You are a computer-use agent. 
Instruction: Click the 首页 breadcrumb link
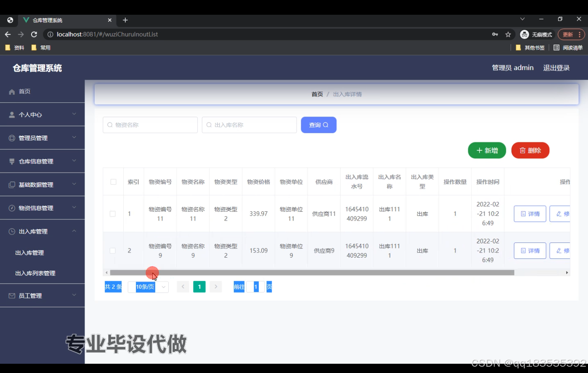tap(317, 94)
